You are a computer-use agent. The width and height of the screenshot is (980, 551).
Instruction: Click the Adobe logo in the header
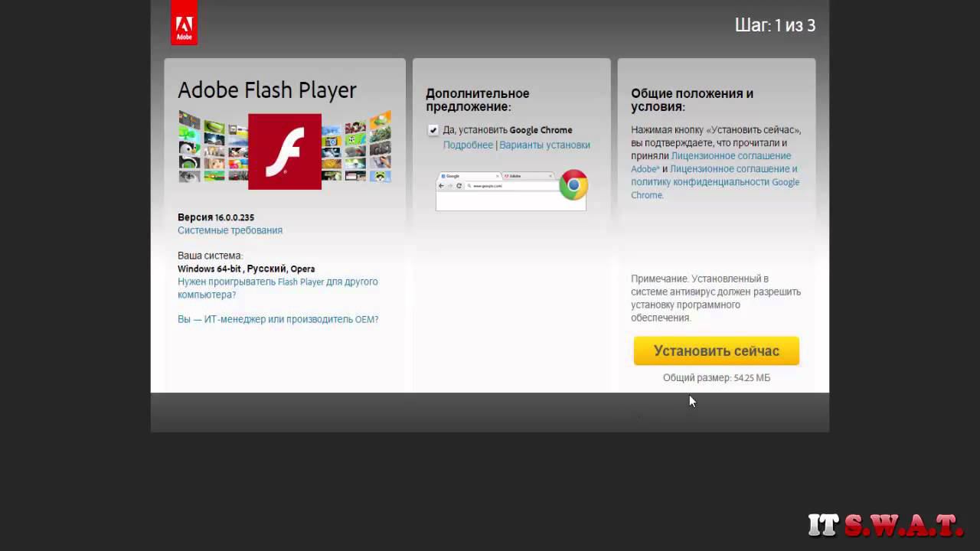184,22
